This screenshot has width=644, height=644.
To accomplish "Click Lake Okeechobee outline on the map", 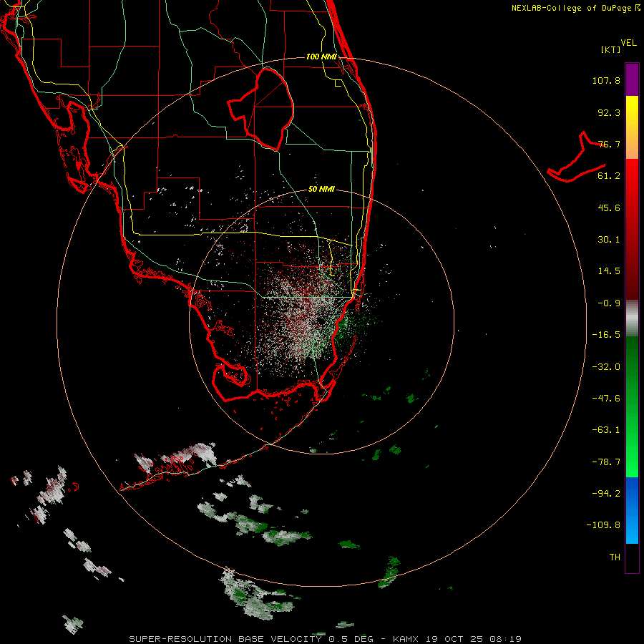I will (x=260, y=109).
